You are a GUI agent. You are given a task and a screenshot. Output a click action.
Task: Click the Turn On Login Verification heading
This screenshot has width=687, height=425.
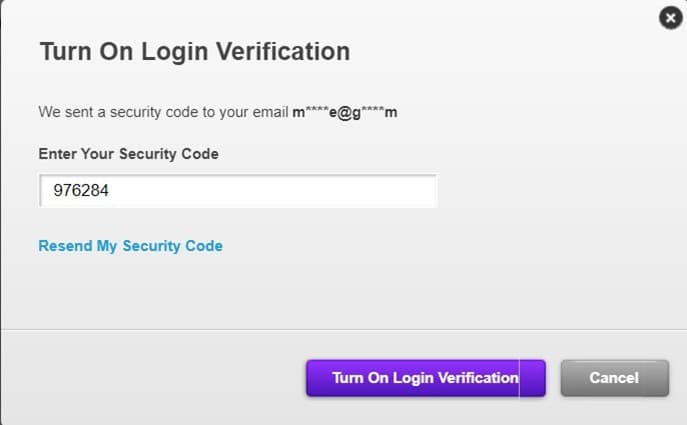click(x=194, y=51)
